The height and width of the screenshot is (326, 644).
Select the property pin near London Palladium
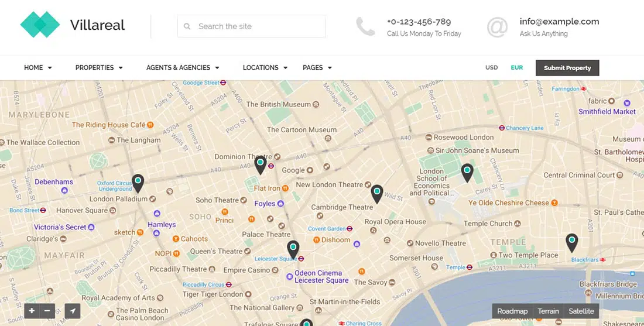(x=138, y=183)
